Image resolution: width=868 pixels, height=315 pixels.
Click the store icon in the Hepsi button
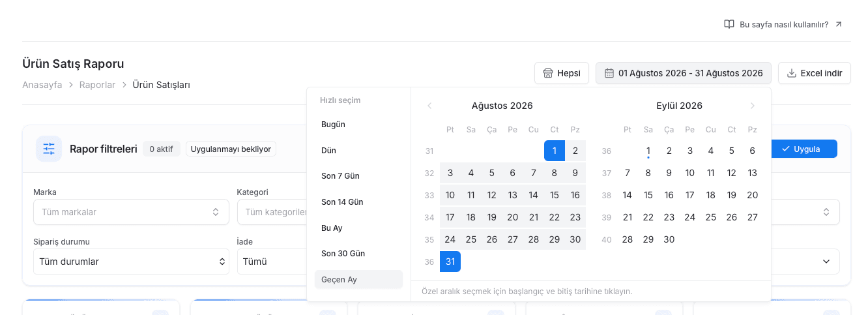click(x=548, y=73)
